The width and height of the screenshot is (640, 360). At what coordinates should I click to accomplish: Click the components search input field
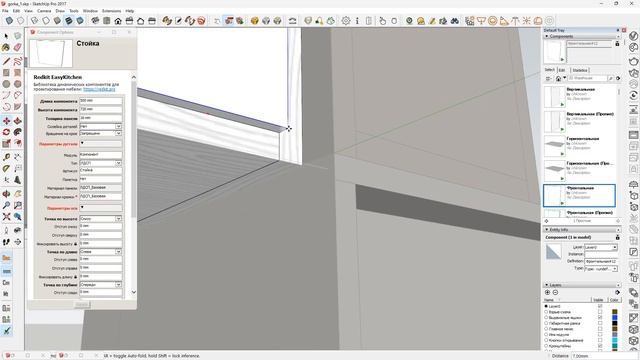tap(587, 78)
